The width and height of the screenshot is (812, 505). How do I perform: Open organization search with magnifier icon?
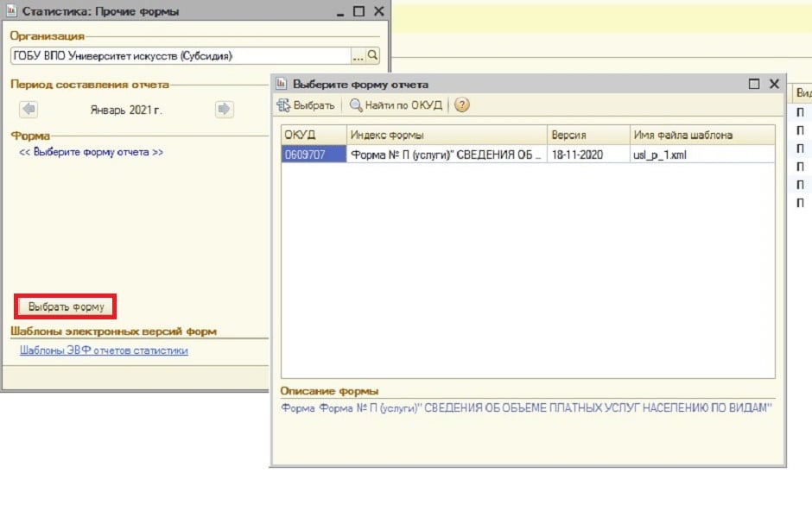(373, 55)
